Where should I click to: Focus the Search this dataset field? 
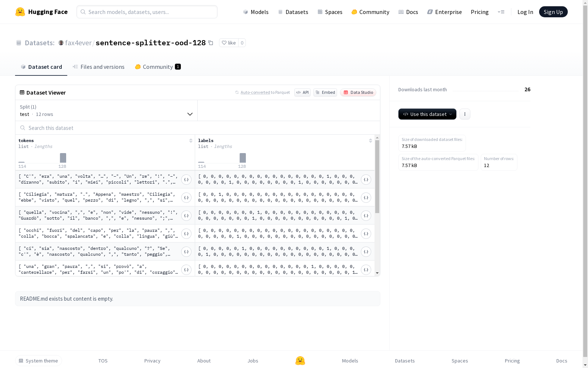(198, 128)
